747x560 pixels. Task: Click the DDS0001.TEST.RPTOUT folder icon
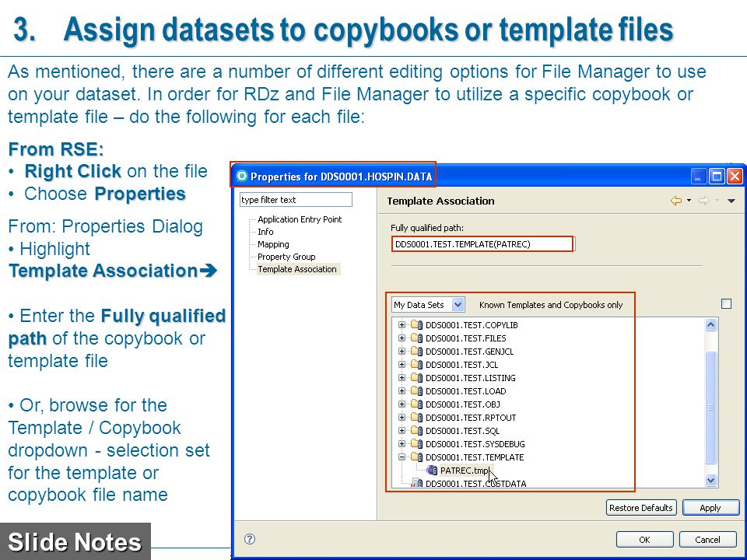(417, 418)
